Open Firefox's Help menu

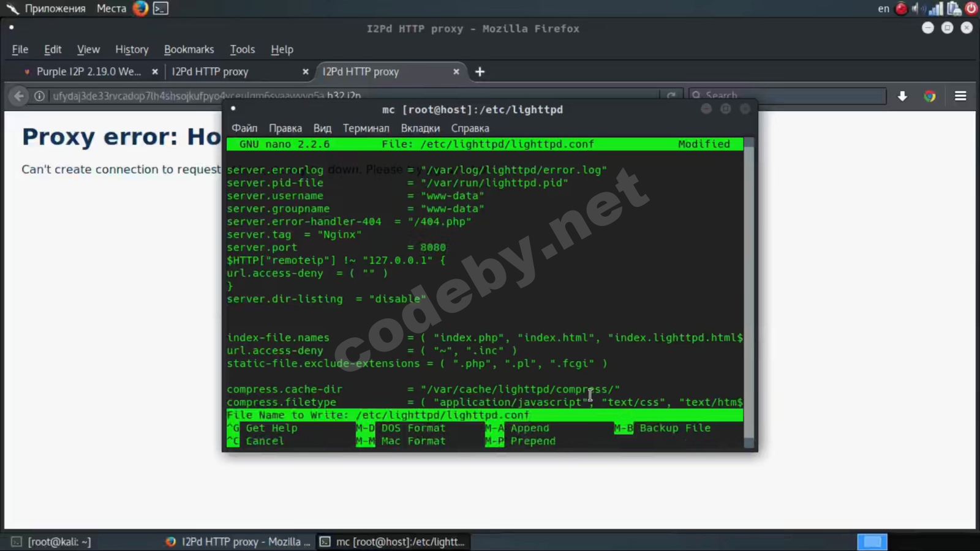tap(282, 50)
